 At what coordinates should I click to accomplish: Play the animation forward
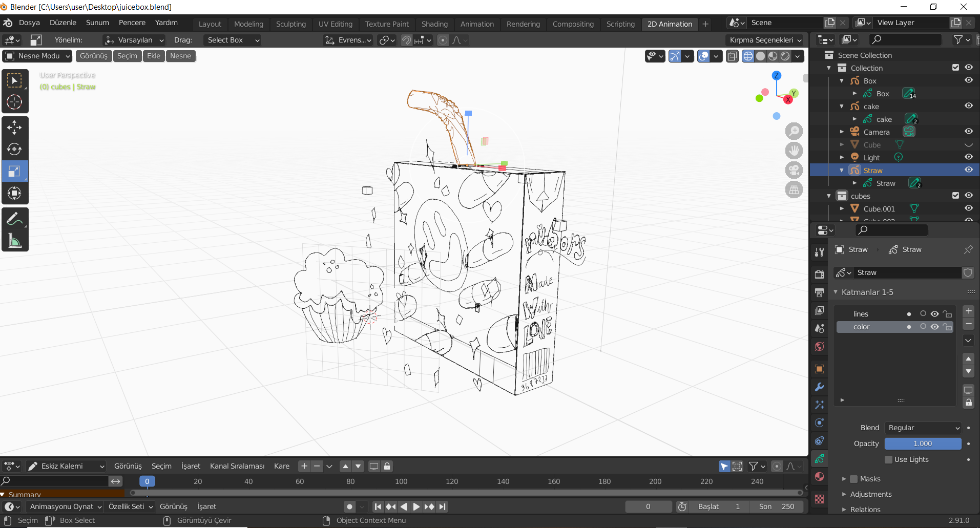point(416,506)
